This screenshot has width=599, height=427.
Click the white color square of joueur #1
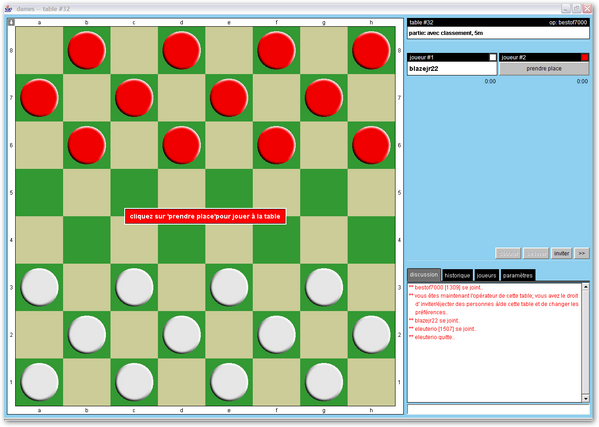click(x=493, y=57)
